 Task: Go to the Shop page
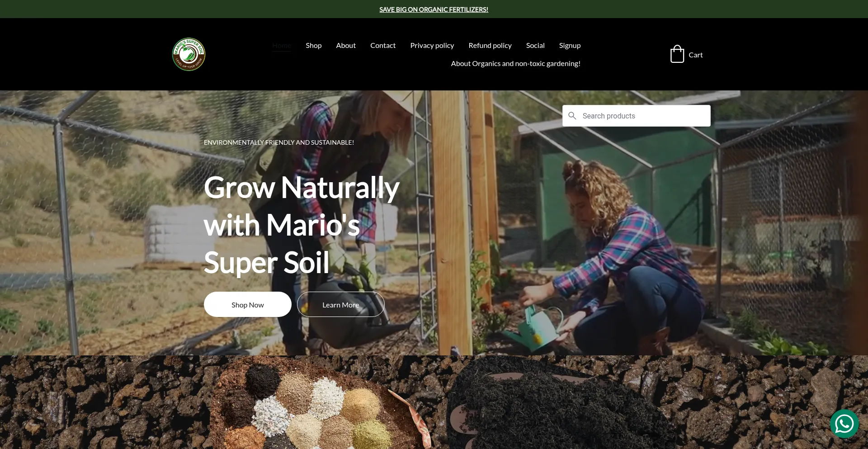pyautogui.click(x=313, y=46)
